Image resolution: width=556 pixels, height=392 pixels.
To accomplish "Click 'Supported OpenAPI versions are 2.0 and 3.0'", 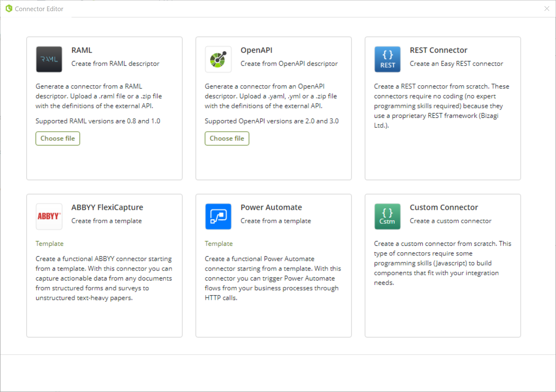I will click(x=272, y=121).
